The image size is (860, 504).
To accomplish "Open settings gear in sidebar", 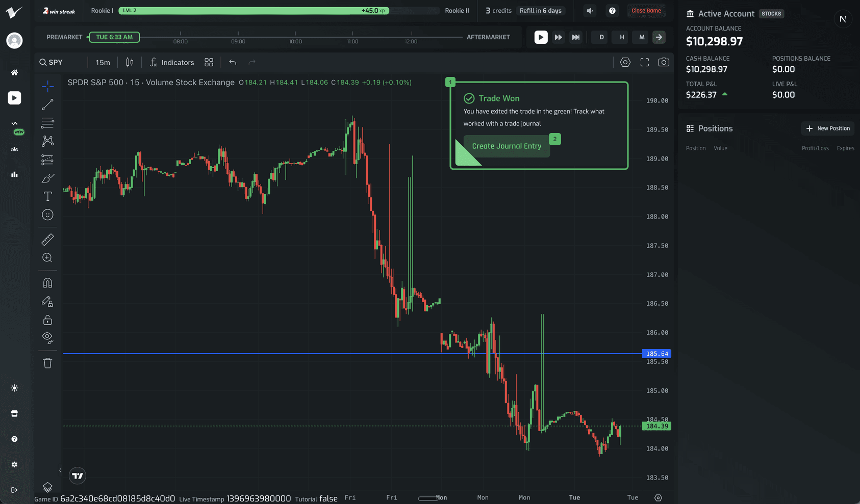I will pos(14,465).
